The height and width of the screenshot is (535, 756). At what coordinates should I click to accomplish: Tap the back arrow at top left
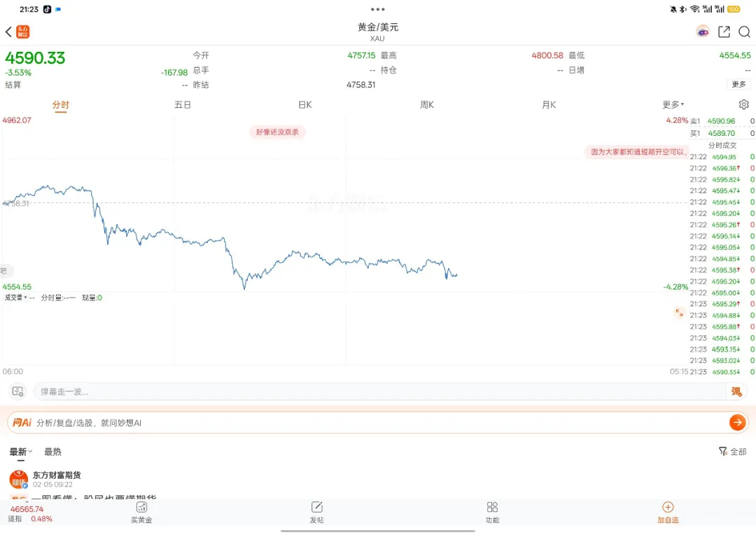coord(8,32)
